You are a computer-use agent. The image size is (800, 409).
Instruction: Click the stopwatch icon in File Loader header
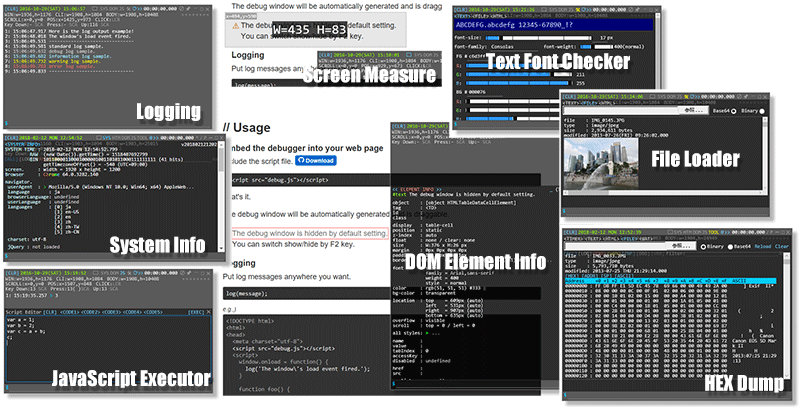pos(692,96)
